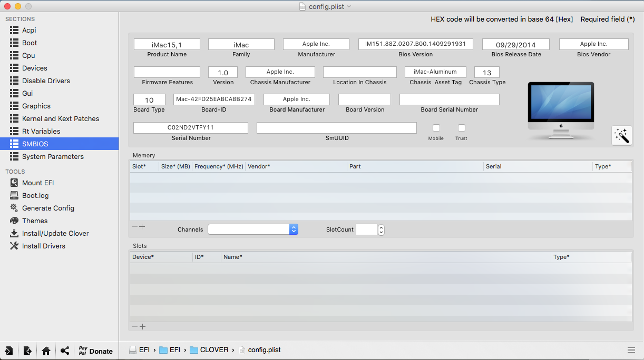Click the Bios Version field
644x360 pixels.
click(x=416, y=44)
